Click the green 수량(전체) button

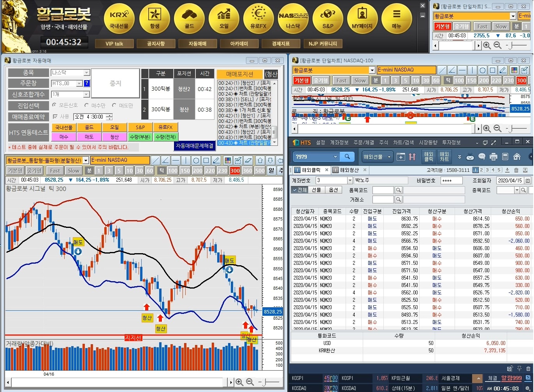click(166, 137)
